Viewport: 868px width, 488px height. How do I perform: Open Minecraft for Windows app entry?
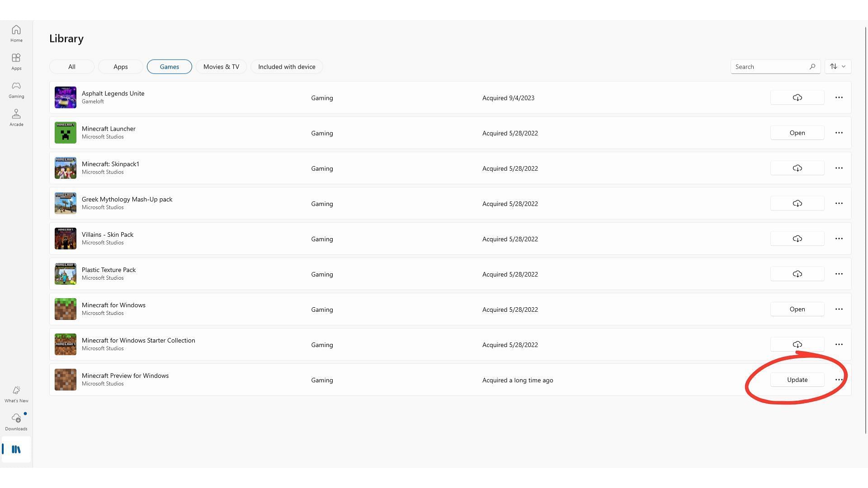point(797,309)
